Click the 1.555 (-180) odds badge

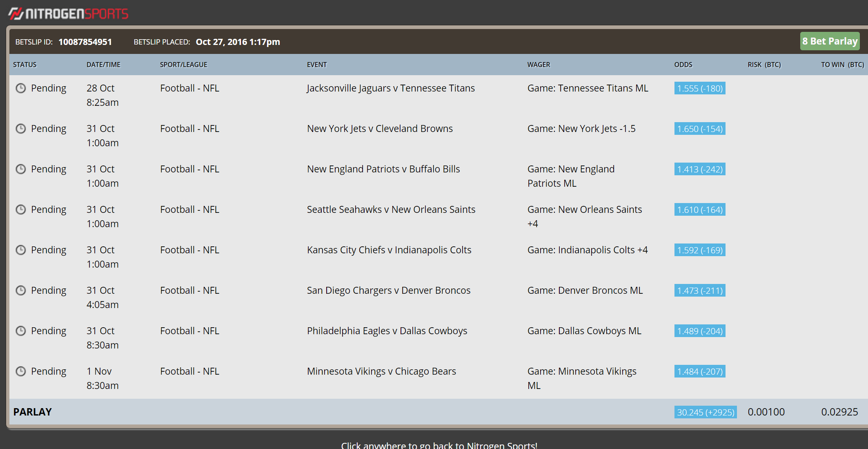(x=700, y=88)
